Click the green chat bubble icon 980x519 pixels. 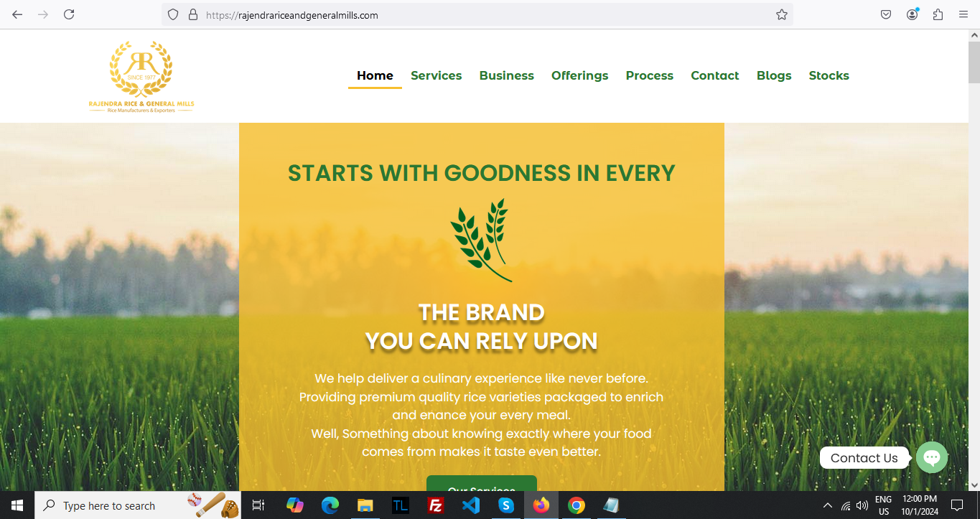pyautogui.click(x=932, y=457)
